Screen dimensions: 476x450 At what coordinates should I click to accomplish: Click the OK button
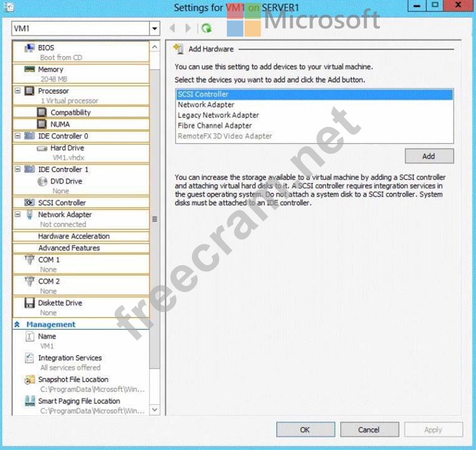(x=305, y=430)
